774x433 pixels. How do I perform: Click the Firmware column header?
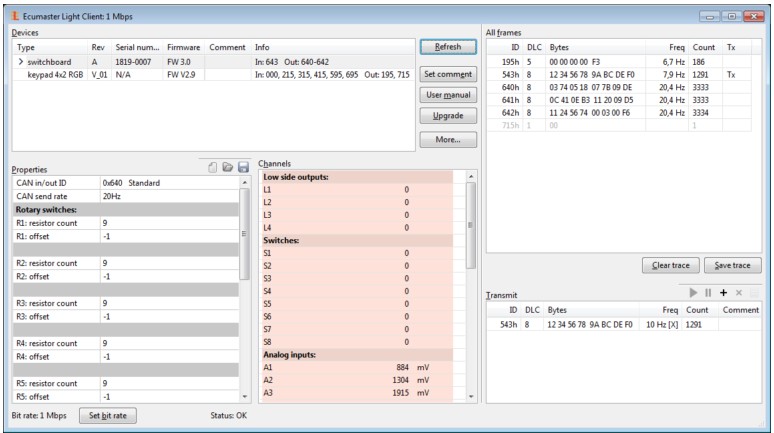pos(183,47)
